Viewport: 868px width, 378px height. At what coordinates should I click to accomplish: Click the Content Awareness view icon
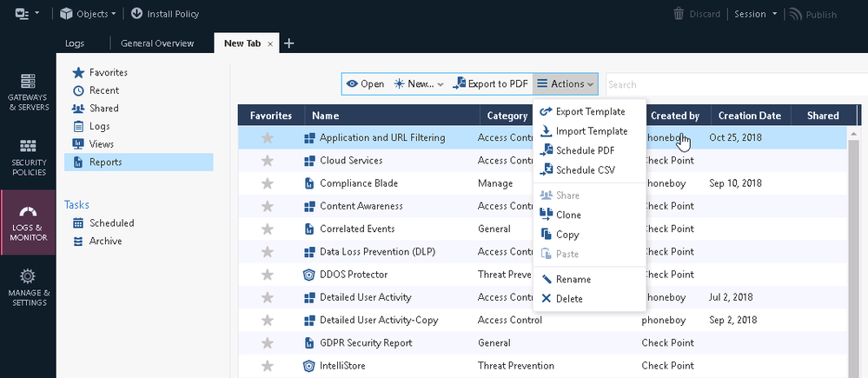coord(309,207)
